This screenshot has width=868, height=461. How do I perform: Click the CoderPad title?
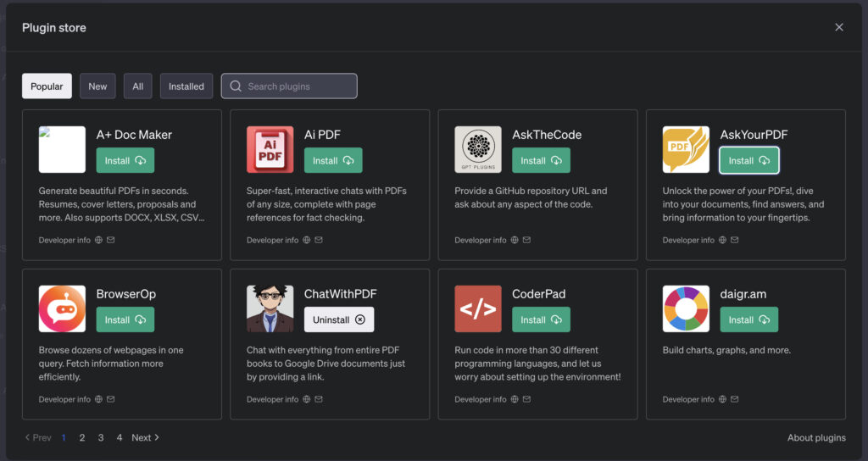tap(538, 294)
